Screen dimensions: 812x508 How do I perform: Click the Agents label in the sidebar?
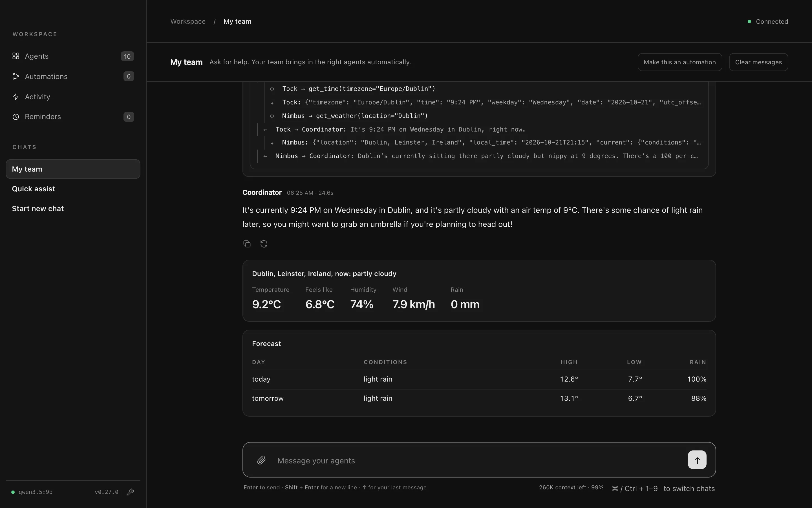[x=37, y=56]
